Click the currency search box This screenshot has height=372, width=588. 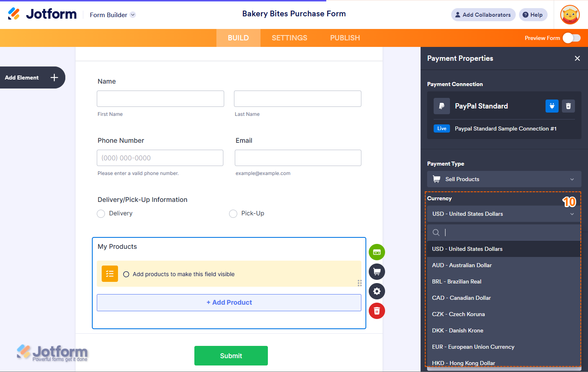click(504, 232)
